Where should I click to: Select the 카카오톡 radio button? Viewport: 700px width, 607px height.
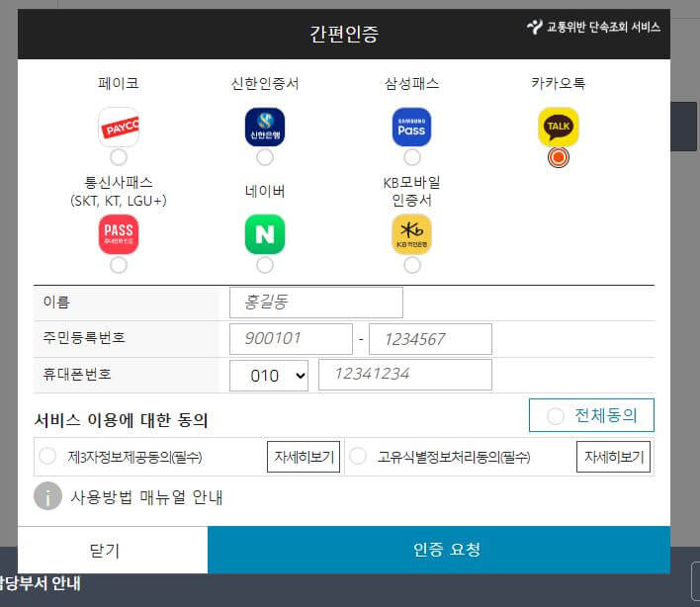pyautogui.click(x=558, y=157)
